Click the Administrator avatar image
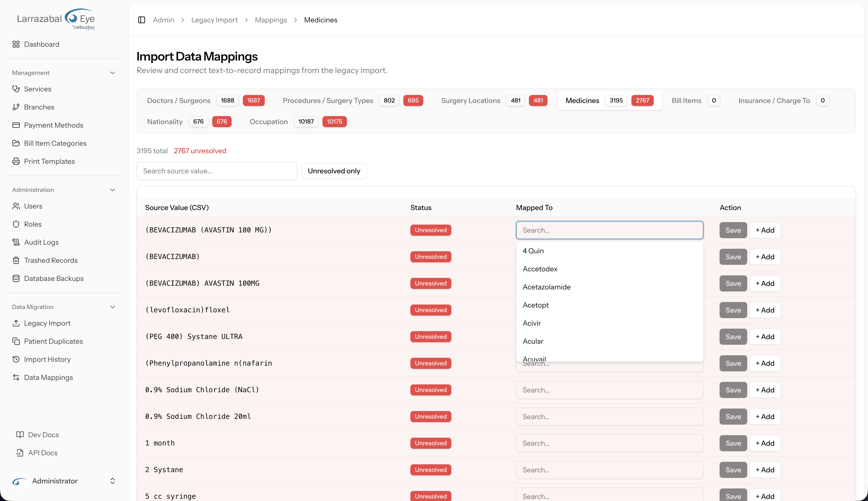 pyautogui.click(x=20, y=481)
